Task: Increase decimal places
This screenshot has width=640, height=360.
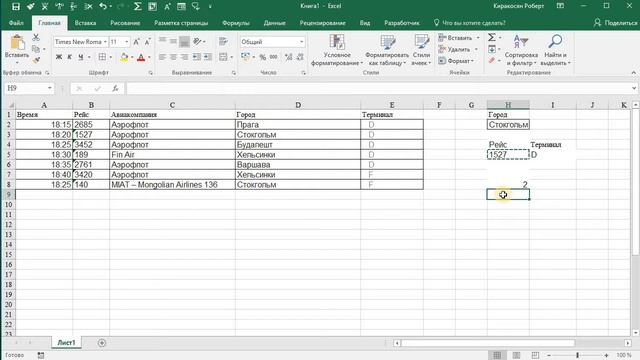Action: pos(289,57)
